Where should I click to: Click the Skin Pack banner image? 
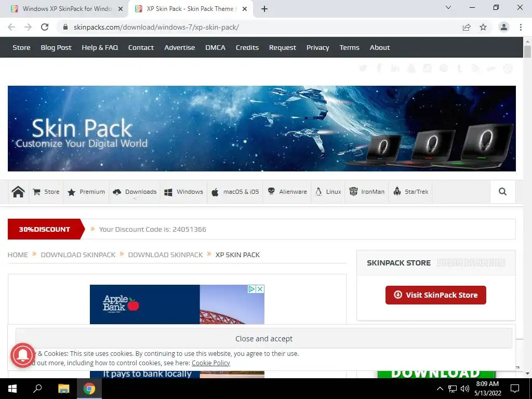262,128
